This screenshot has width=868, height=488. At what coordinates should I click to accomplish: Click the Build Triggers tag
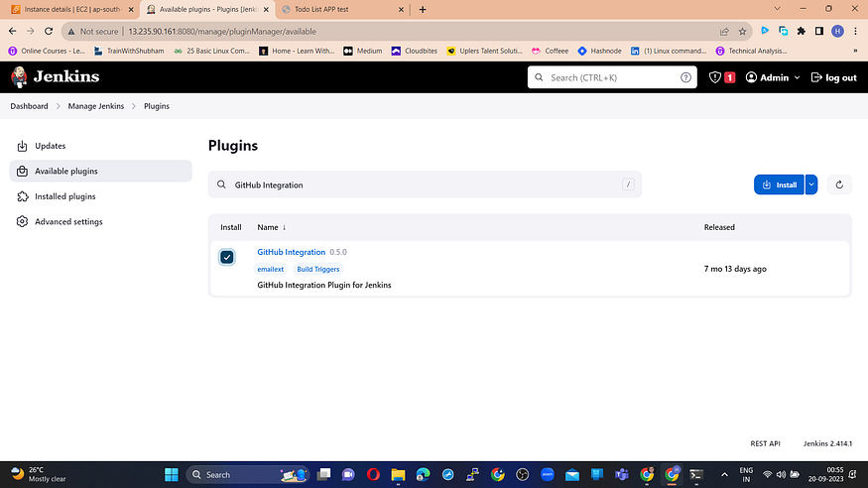click(x=317, y=270)
